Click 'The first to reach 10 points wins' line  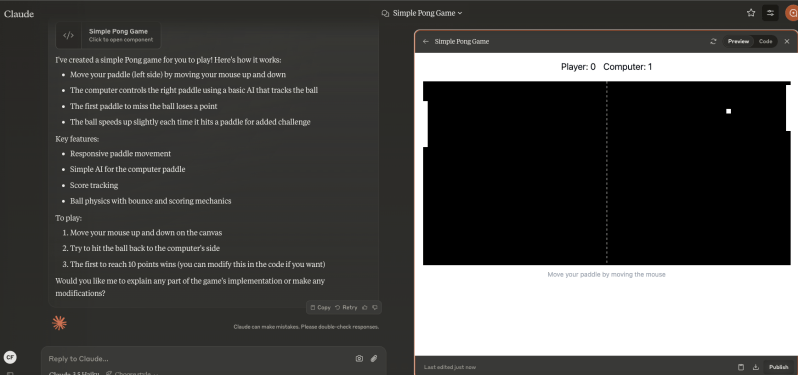[x=197, y=265]
